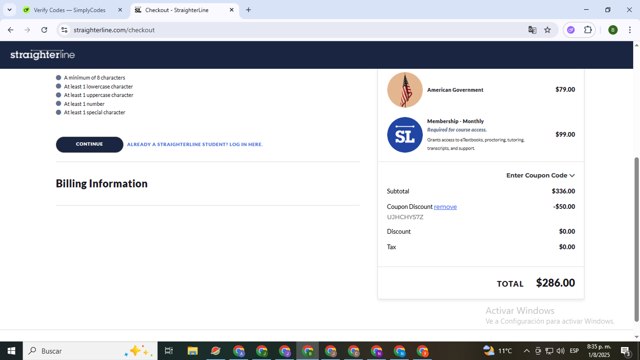Open the weather widget showing 11°C
The image size is (640, 360).
click(x=497, y=351)
